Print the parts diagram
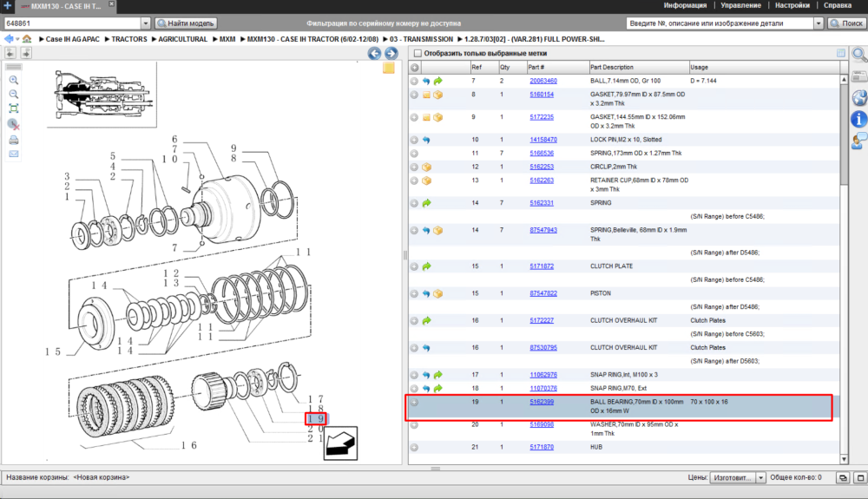Viewport: 868px width, 499px height. [x=14, y=140]
